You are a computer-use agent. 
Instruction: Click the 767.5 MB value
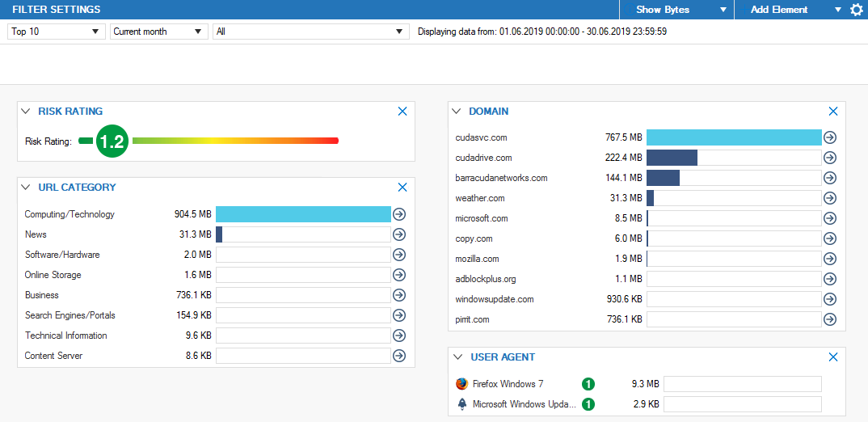[623, 137]
